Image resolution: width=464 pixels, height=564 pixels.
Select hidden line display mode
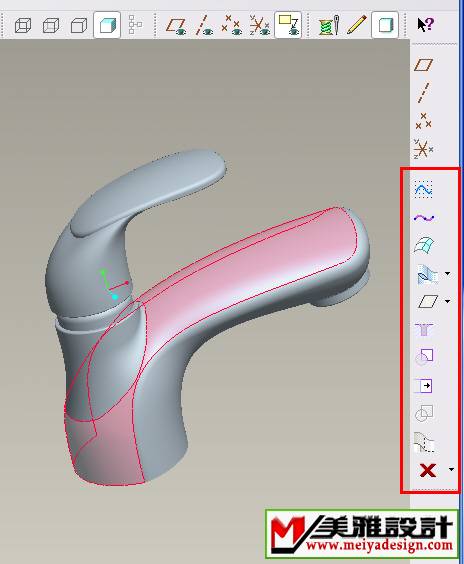click(x=51, y=26)
